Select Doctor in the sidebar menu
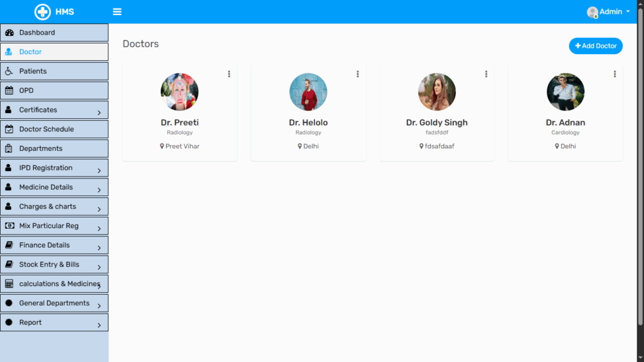This screenshot has height=362, width=644. click(x=30, y=52)
